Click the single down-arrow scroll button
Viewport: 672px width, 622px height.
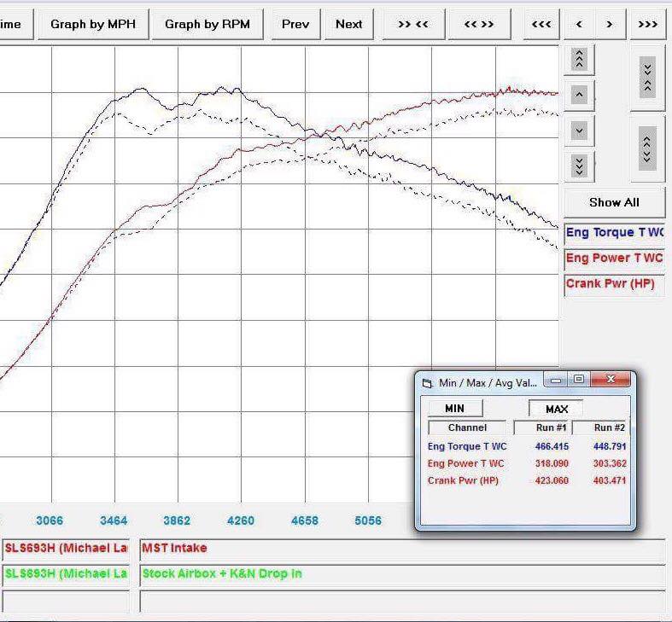pos(579,131)
